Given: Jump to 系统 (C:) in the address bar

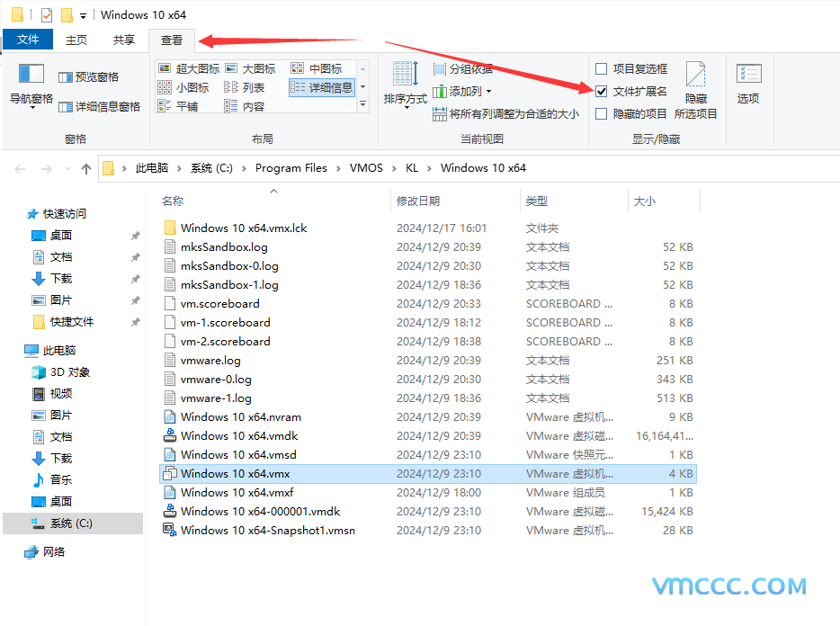Looking at the screenshot, I should coord(211,168).
